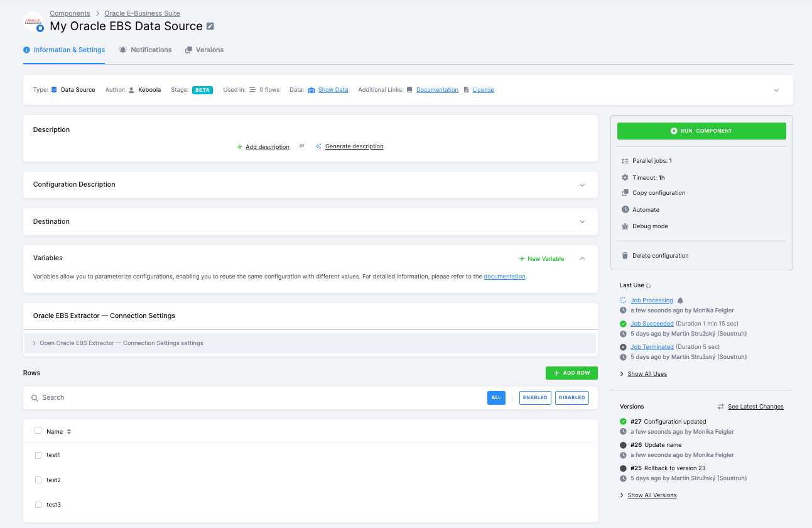Click the green check icon by Job Succeeded
Viewport: 812px width, 528px height.
coord(623,324)
